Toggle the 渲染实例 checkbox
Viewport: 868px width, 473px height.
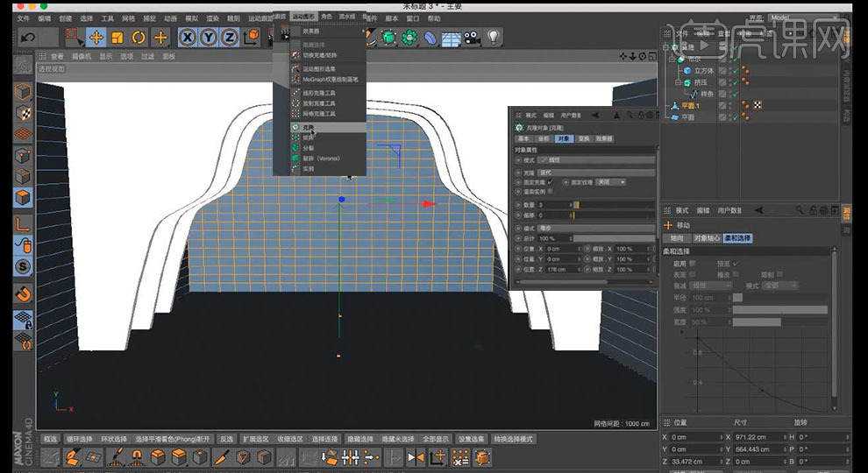(551, 192)
